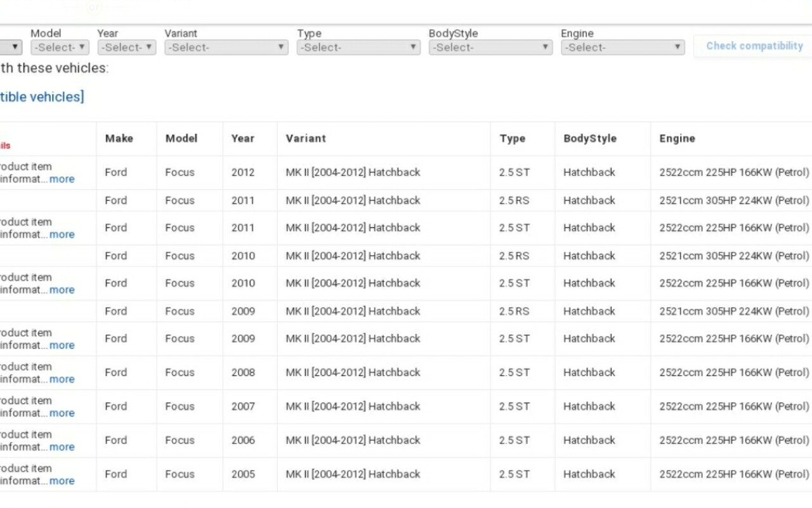Click the Variant column header in table
The height and width of the screenshot is (508, 812).
click(x=306, y=138)
